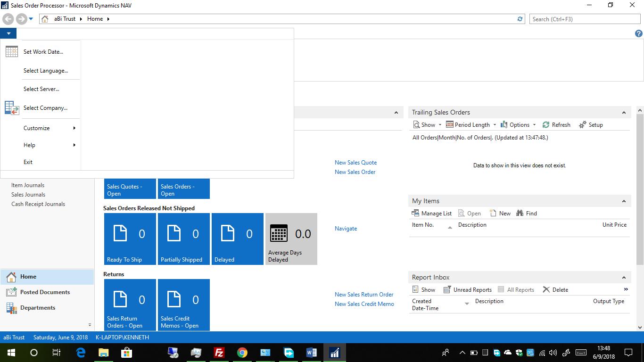Viewport: 644px width, 362px height.
Task: Open the help question mark icon
Action: (638, 33)
